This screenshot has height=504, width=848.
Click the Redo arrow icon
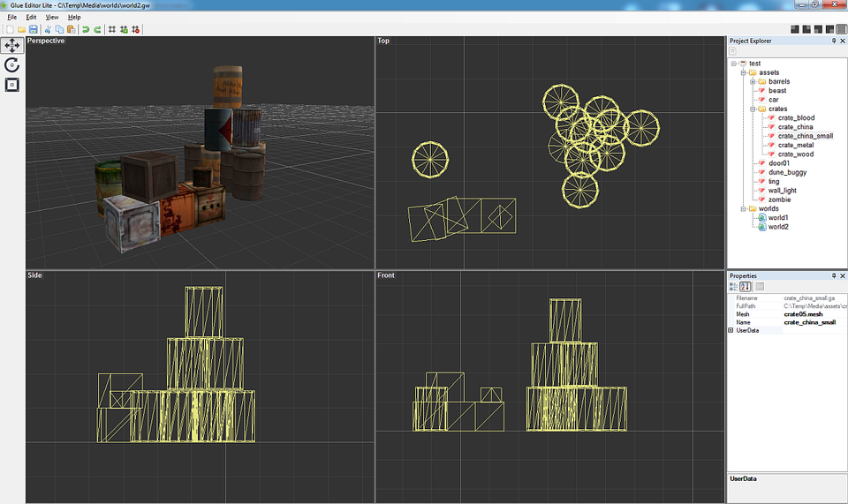point(97,29)
